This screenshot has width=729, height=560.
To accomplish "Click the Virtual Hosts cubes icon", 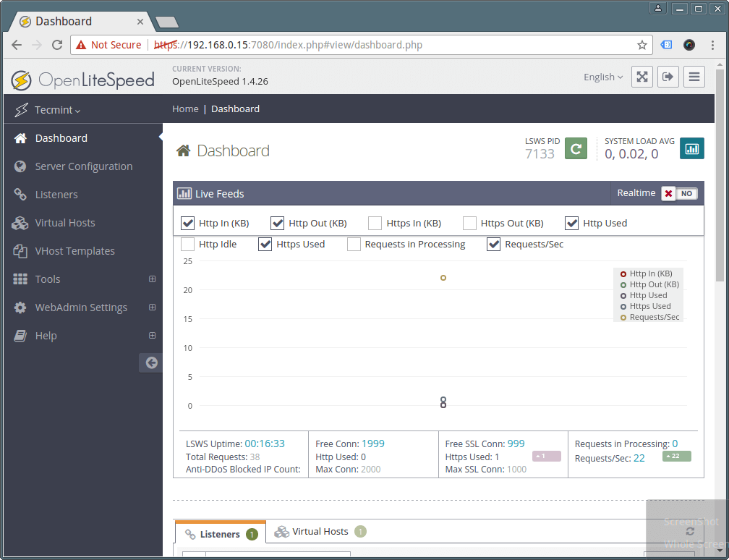I will click(x=20, y=223).
